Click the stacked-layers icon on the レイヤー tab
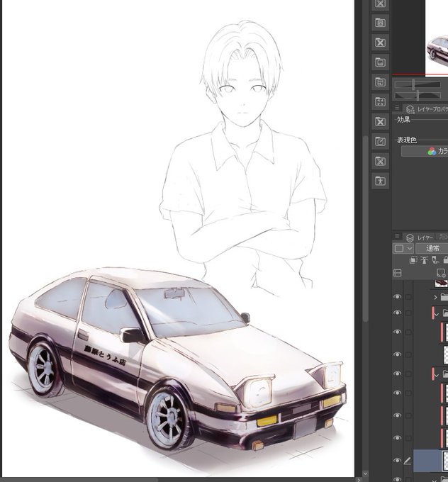This screenshot has width=448, height=482. click(410, 238)
